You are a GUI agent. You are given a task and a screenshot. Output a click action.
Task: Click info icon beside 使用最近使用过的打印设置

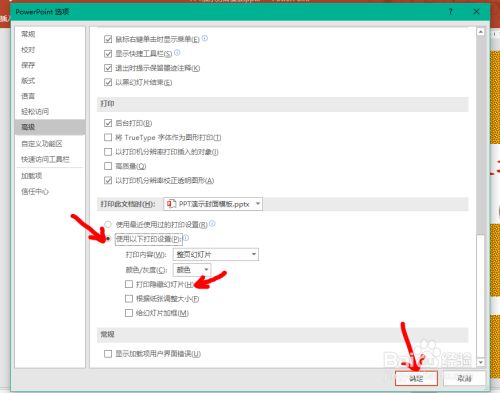tap(212, 224)
